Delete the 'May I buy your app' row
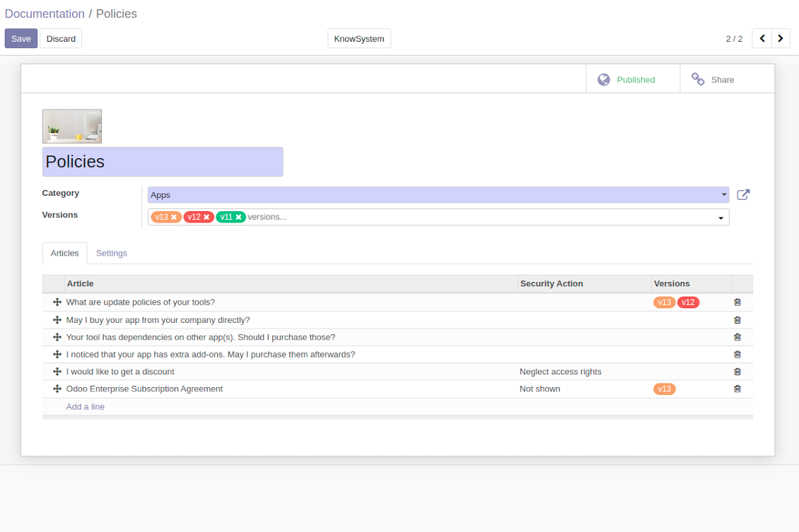Viewport: 799px width, 532px height. [x=737, y=320]
